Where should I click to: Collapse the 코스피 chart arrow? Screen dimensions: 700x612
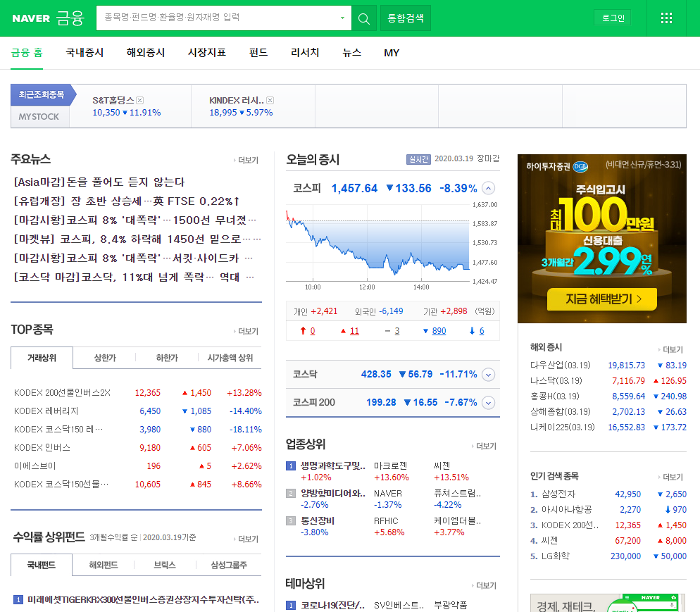point(489,188)
